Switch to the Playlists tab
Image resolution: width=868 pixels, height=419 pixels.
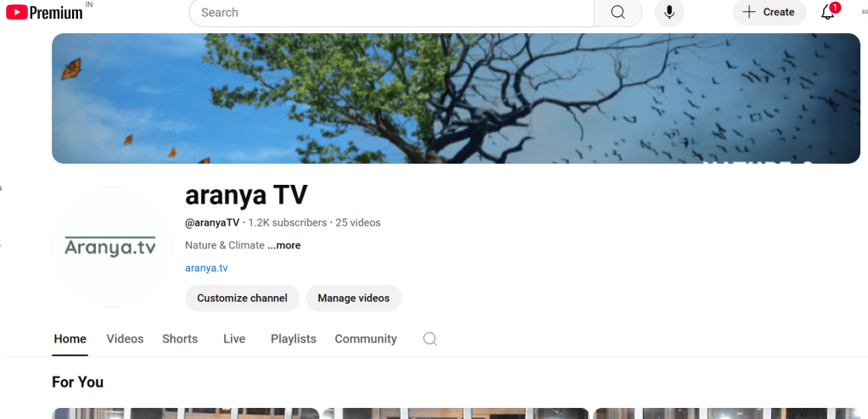(293, 339)
